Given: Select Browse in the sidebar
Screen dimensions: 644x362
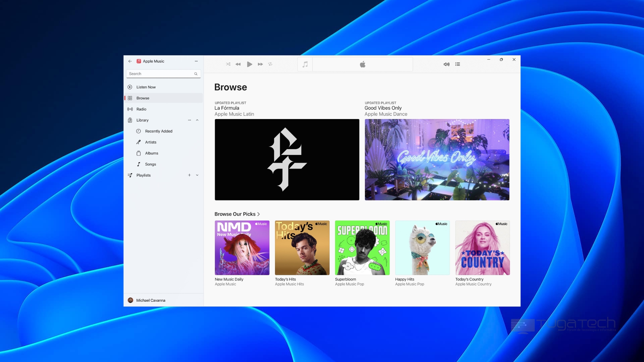Looking at the screenshot, I should [163, 98].
